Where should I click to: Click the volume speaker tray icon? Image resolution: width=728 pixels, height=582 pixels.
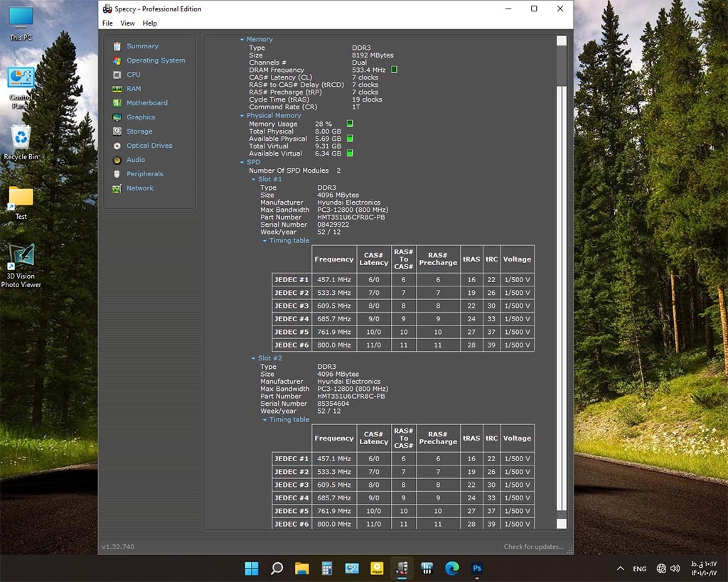point(675,568)
